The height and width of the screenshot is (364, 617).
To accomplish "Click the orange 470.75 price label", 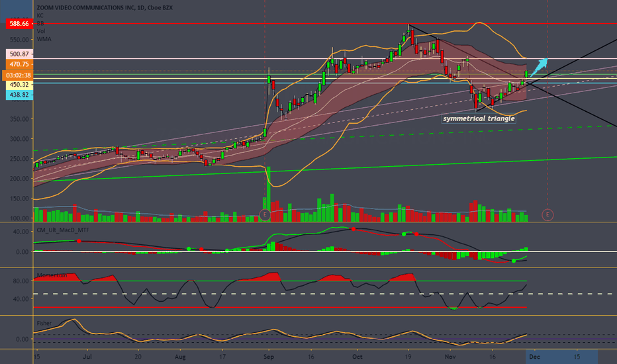I will [19, 64].
